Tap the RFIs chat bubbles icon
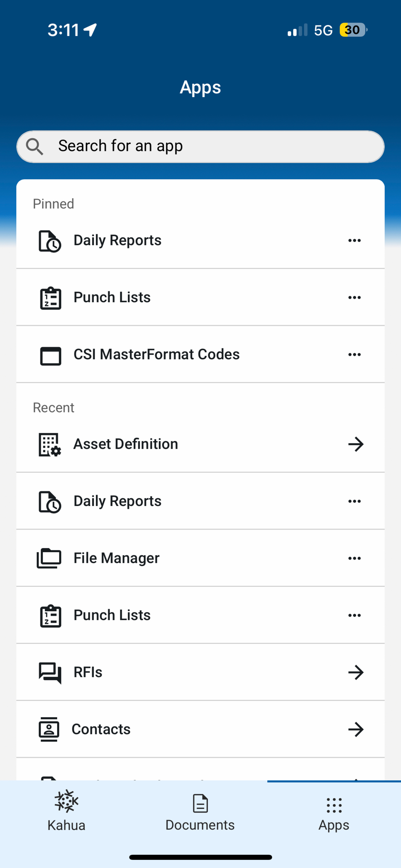The height and width of the screenshot is (868, 401). point(50,673)
